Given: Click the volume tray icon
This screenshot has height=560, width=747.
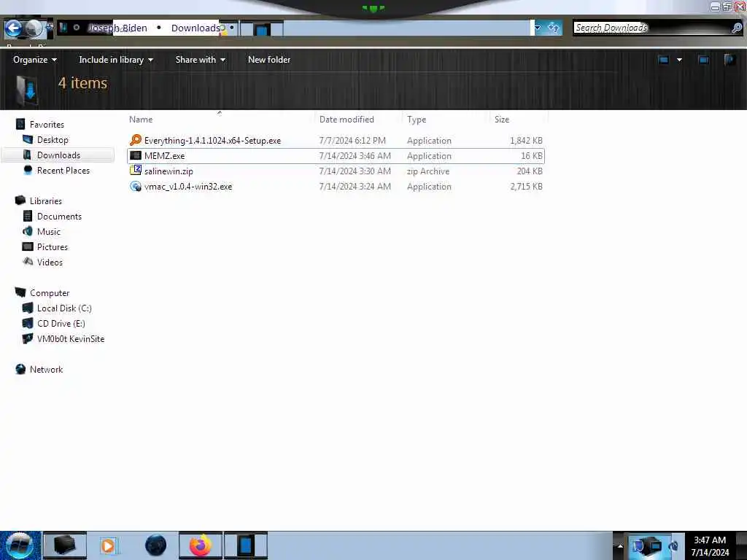Looking at the screenshot, I should [673, 545].
